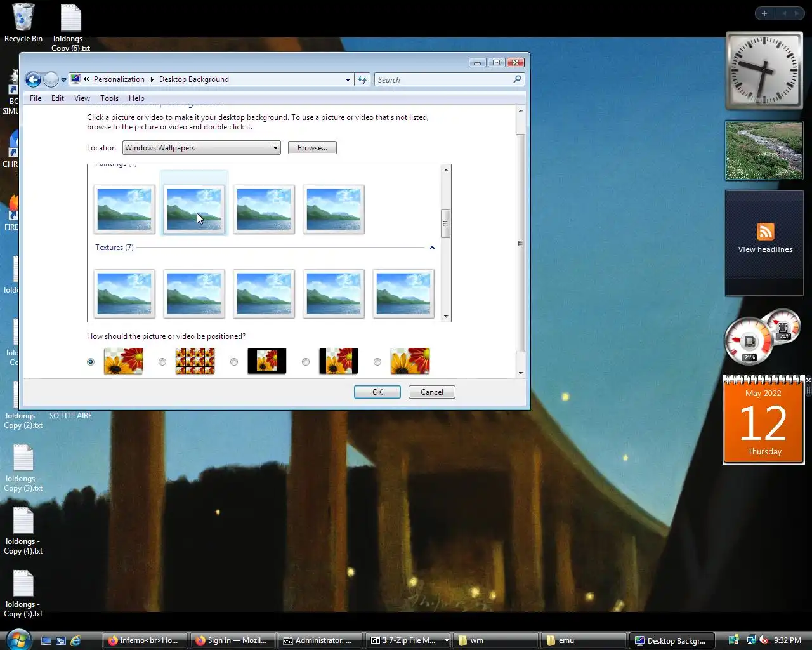
Task: Click the Back arrow in Personalization window
Action: [x=33, y=79]
